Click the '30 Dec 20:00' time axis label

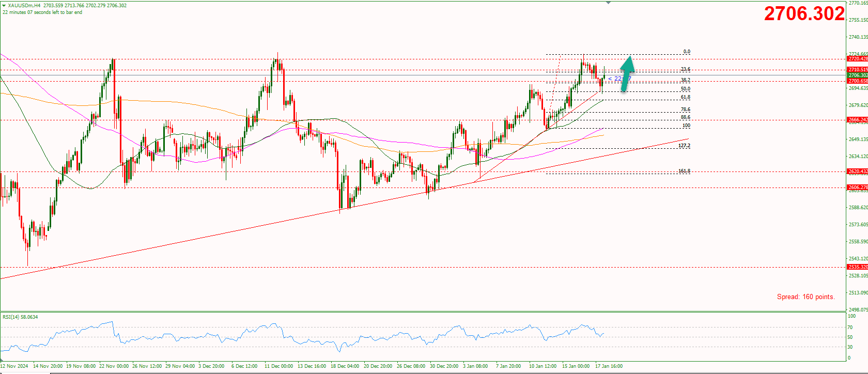click(444, 366)
